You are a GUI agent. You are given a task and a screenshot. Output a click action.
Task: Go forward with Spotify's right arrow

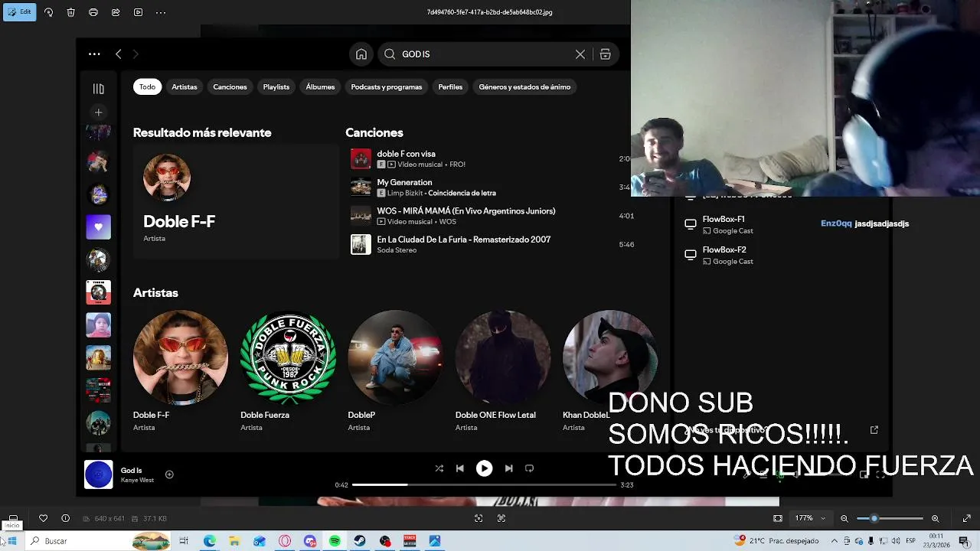[136, 54]
